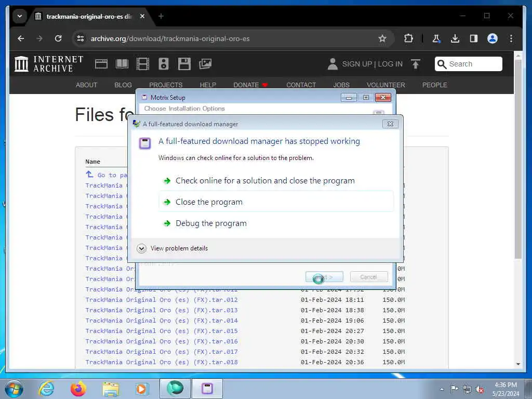
Task: Close the stopped working error dialog
Action: coord(390,124)
